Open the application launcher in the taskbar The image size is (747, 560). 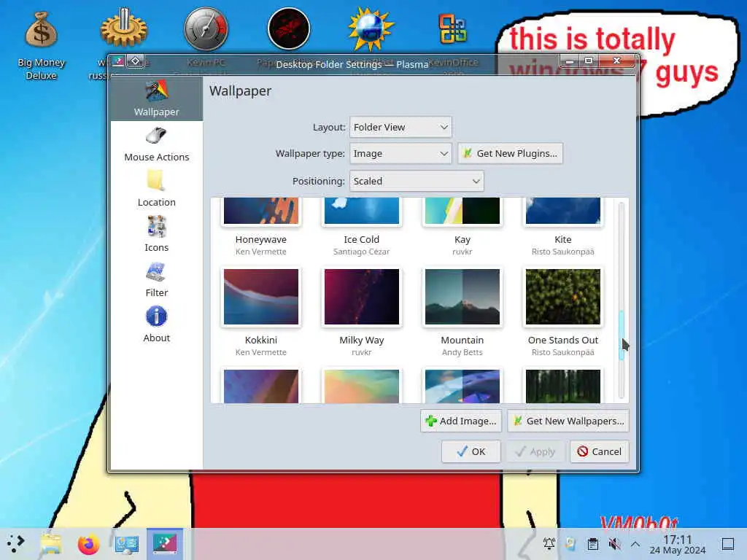tap(15, 543)
